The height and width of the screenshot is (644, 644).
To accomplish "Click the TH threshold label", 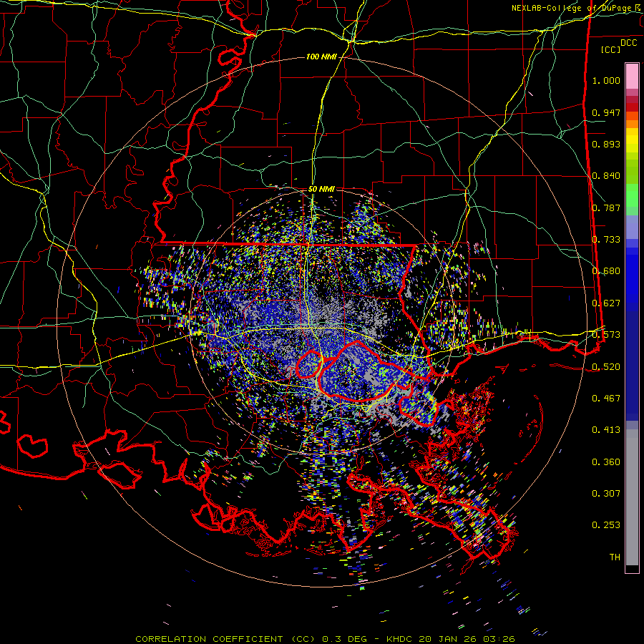I will (x=615, y=557).
